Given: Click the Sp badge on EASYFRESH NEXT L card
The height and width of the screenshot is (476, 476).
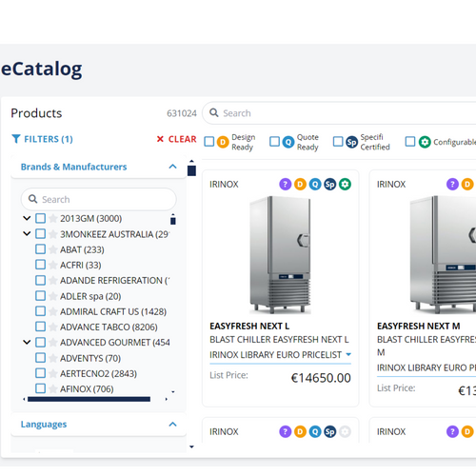Looking at the screenshot, I should 329,184.
